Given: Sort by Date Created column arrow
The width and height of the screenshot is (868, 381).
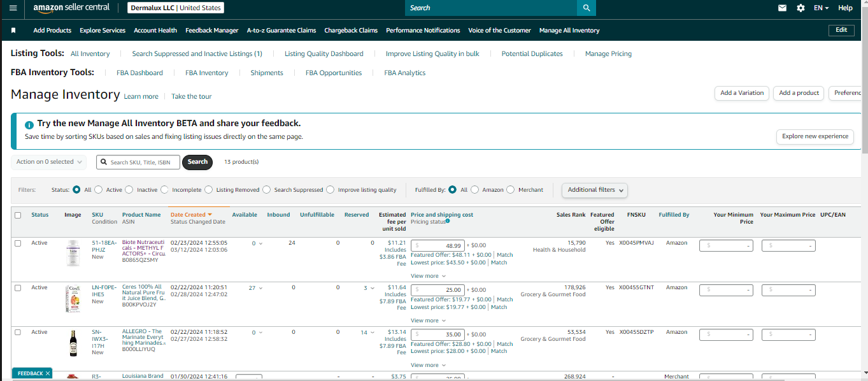Looking at the screenshot, I should point(210,215).
